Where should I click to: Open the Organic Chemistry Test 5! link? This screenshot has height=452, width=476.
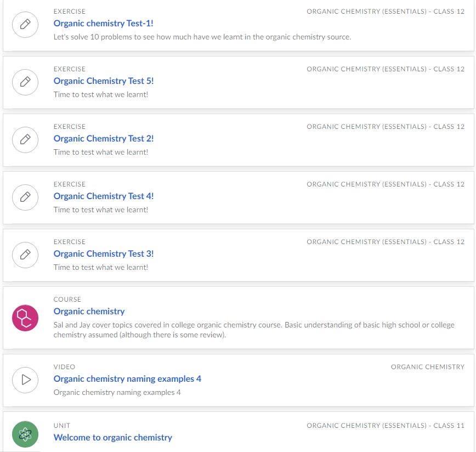[104, 81]
